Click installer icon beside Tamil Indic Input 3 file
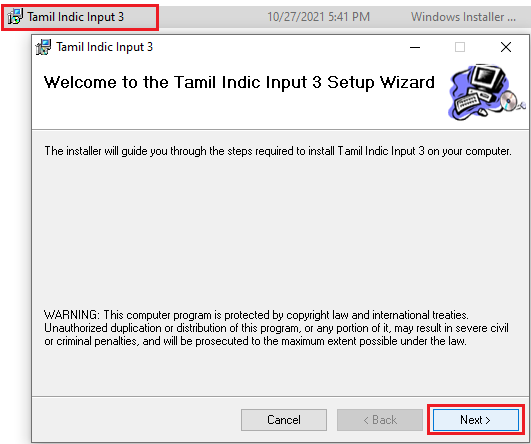 pyautogui.click(x=15, y=17)
